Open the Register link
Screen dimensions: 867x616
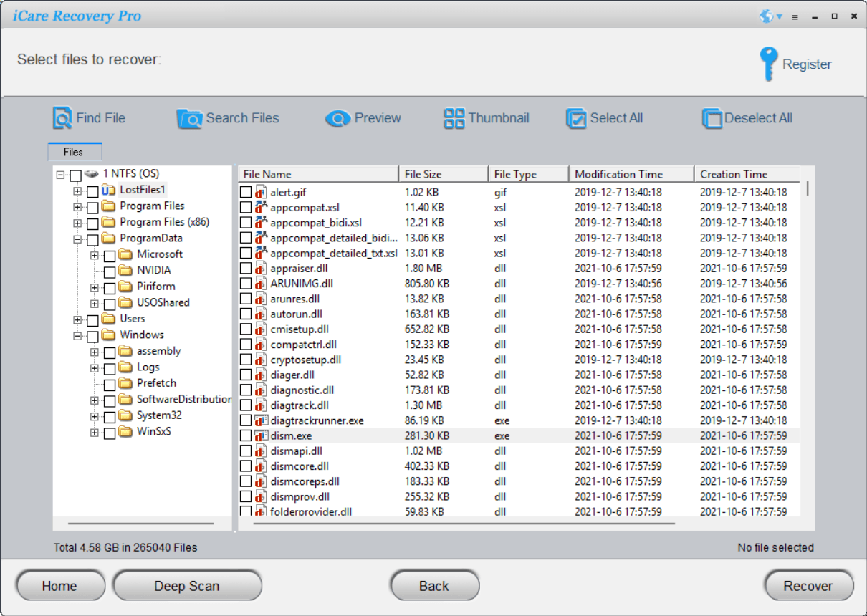coord(807,64)
